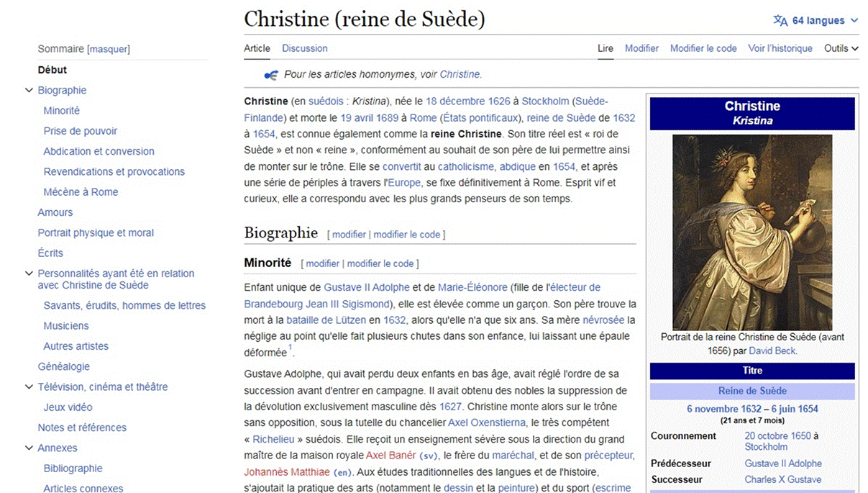Open the États pontificaux link
The height and width of the screenshot is (493, 868).
pyautogui.click(x=480, y=117)
